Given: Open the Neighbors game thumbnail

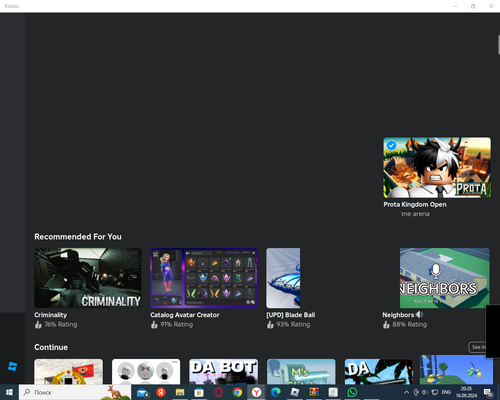Looking at the screenshot, I should point(444,278).
